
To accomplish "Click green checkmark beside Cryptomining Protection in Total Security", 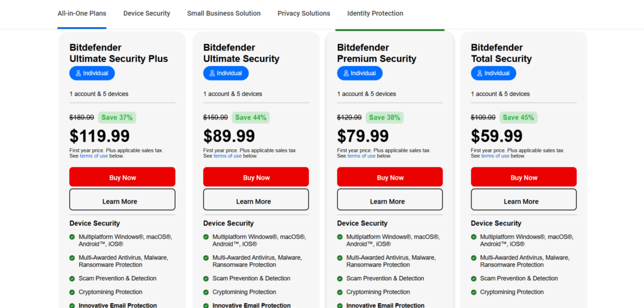I will [474, 292].
